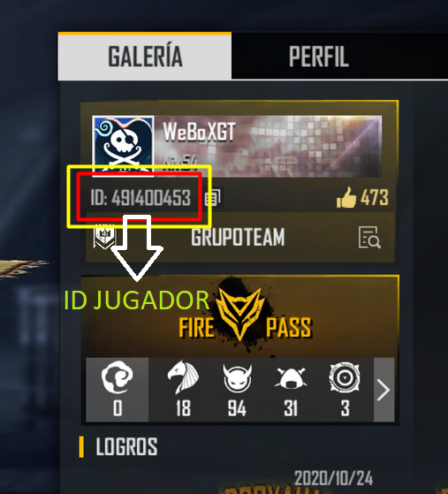448x494 pixels.
Task: Open the PERFIL tab
Action: [318, 56]
